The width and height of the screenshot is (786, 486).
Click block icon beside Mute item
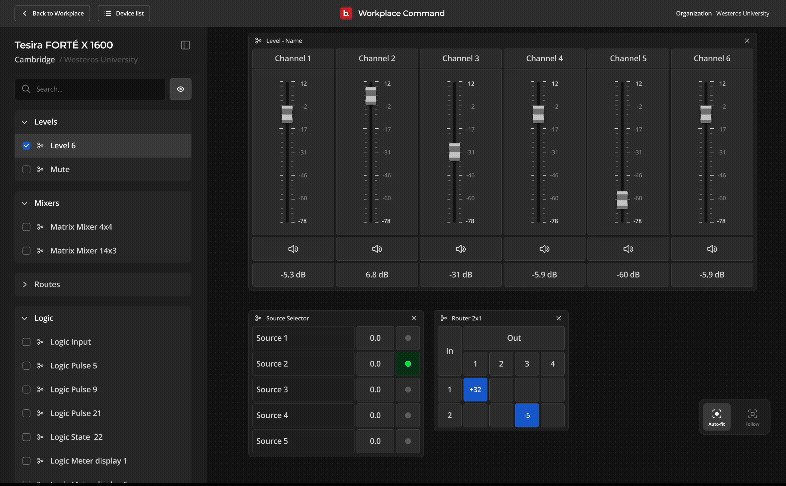[x=40, y=169]
